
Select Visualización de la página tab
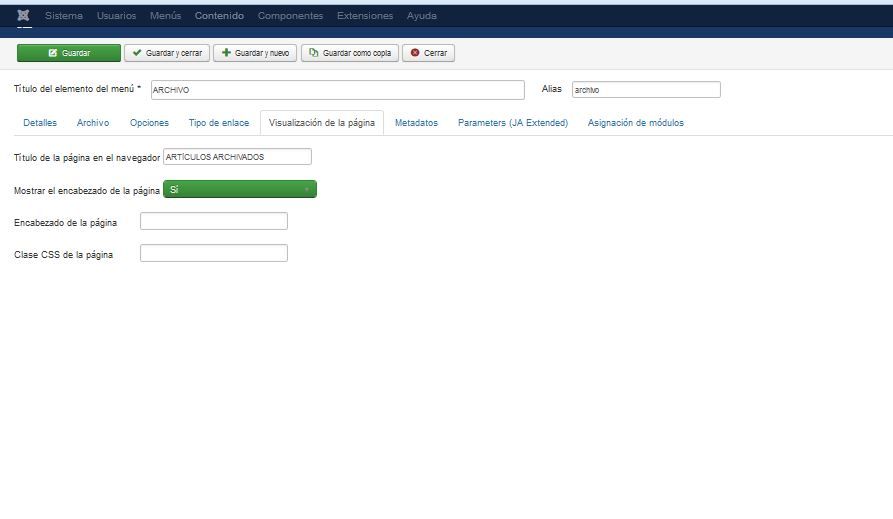point(322,122)
